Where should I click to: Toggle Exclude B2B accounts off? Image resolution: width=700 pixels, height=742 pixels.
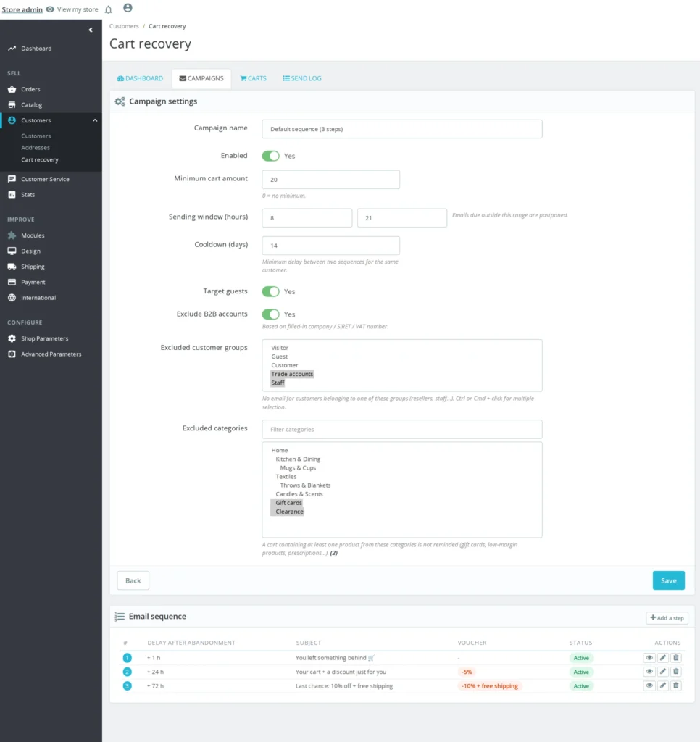271,314
